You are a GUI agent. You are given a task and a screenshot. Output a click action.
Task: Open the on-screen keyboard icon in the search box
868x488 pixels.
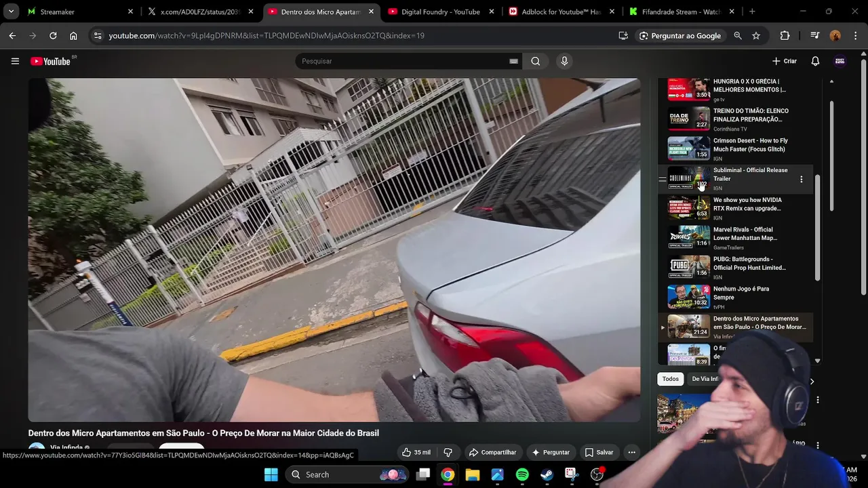click(513, 61)
